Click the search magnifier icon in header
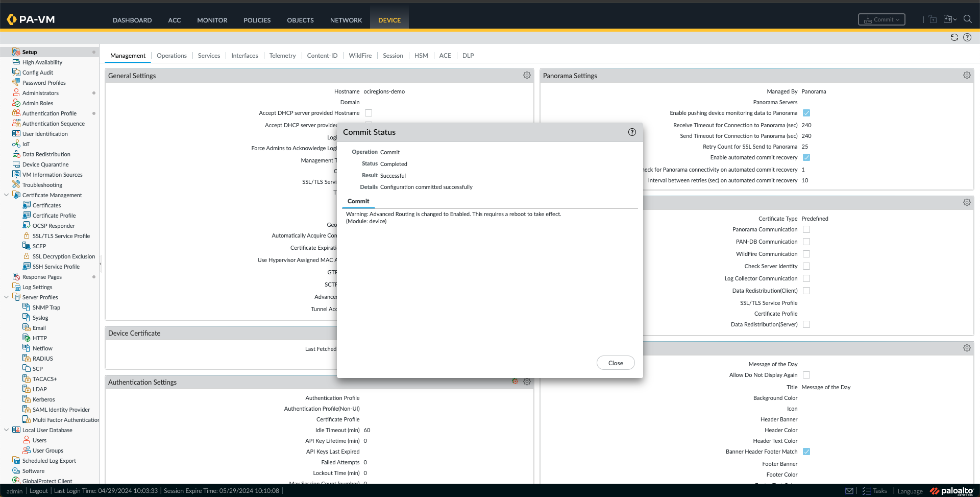The height and width of the screenshot is (497, 980). (x=967, y=19)
